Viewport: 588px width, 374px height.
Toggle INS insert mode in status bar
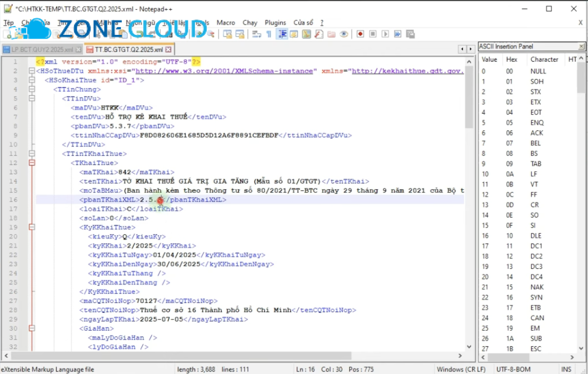click(x=566, y=369)
